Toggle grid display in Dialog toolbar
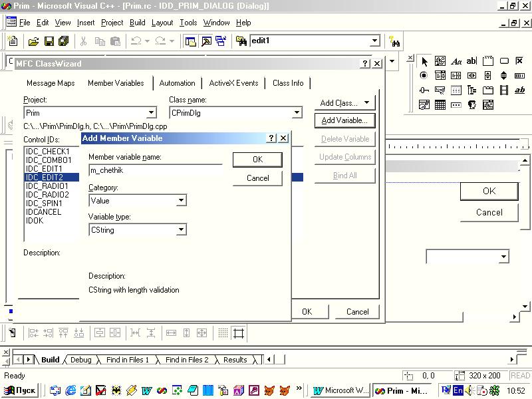Image resolution: width=532 pixels, height=399 pixels. tap(223, 333)
